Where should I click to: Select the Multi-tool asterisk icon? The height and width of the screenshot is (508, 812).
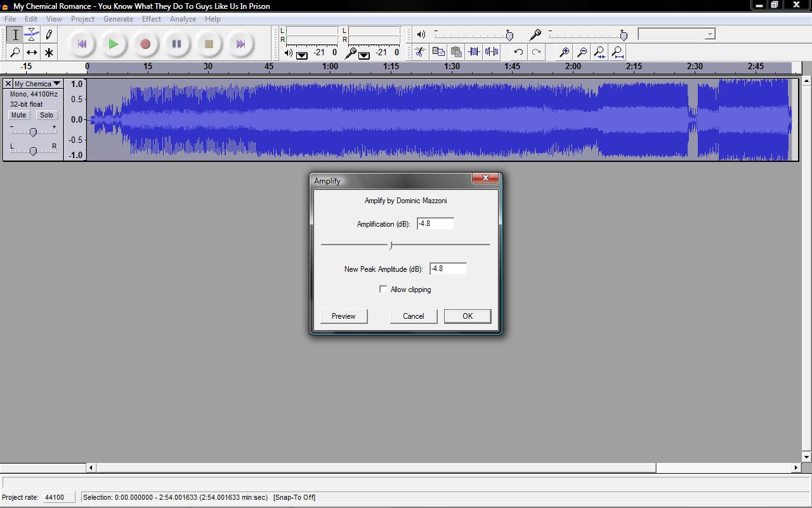point(49,52)
